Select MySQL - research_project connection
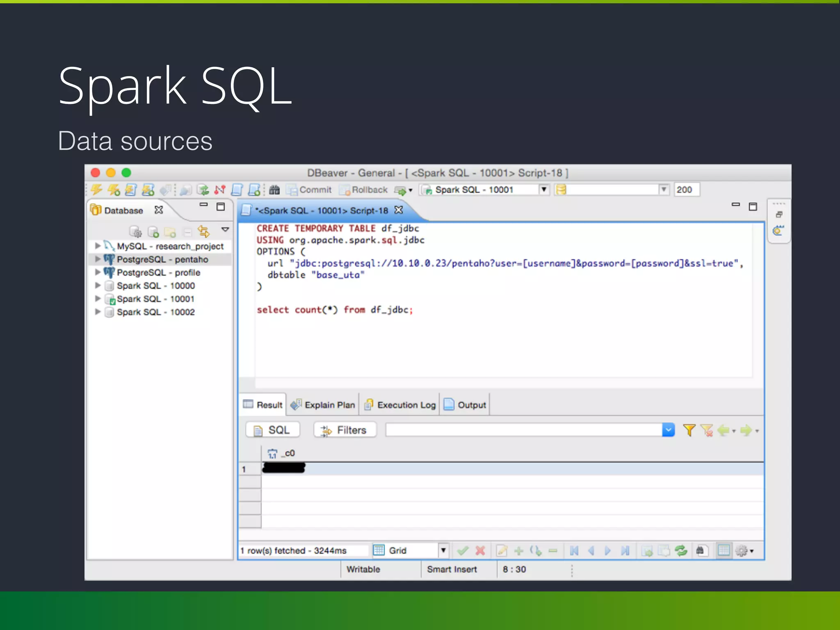Screen dimensions: 840x630 [170, 246]
